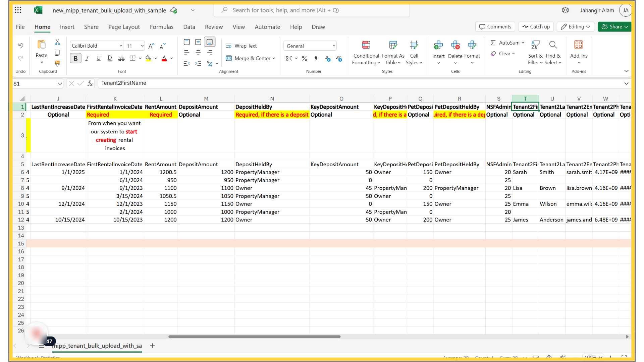Switch to the Formulas tab

[161, 27]
